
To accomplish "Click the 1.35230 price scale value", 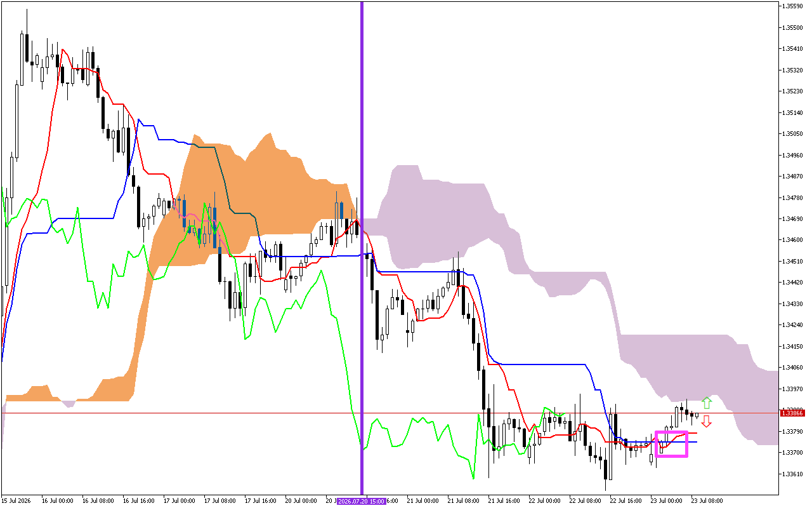I will coord(794,91).
